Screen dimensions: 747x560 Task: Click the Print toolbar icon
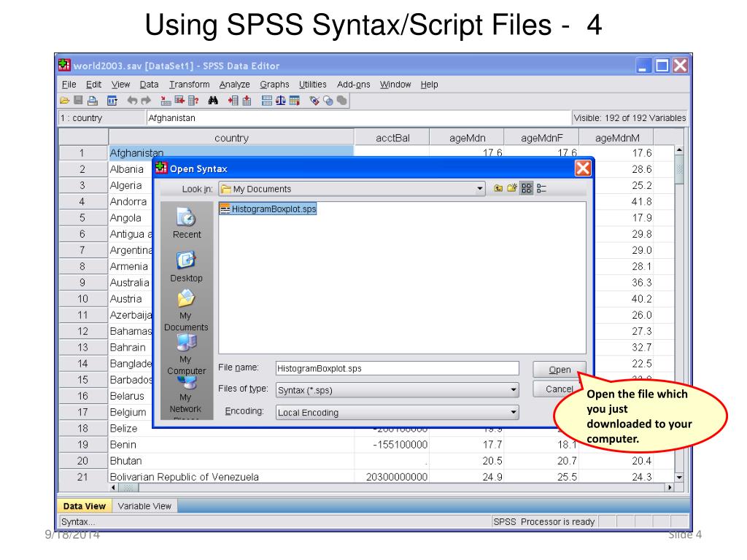[93, 101]
